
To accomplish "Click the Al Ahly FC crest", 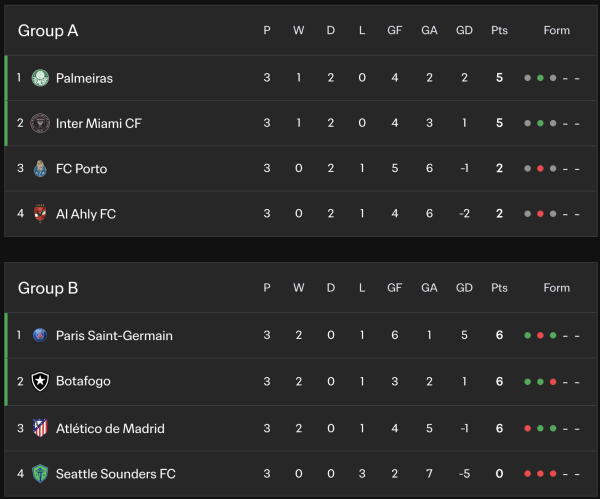I will (x=40, y=214).
